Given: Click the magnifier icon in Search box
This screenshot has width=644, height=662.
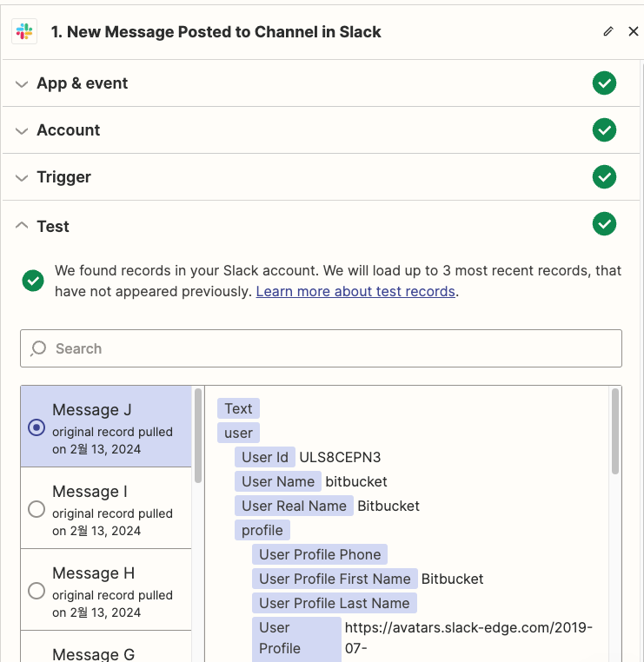Looking at the screenshot, I should 38,348.
